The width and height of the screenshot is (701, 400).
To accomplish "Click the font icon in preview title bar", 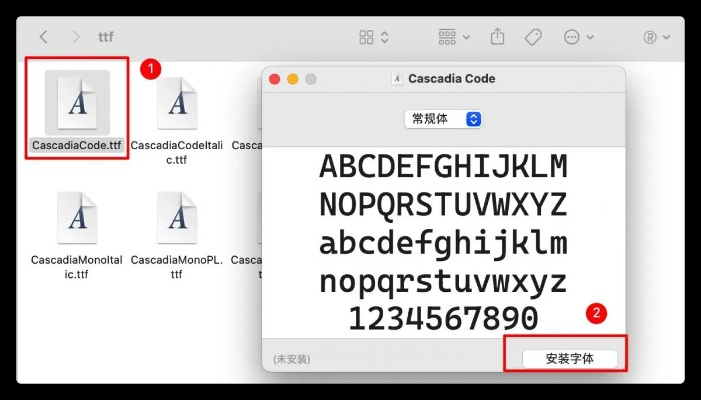I will [398, 79].
